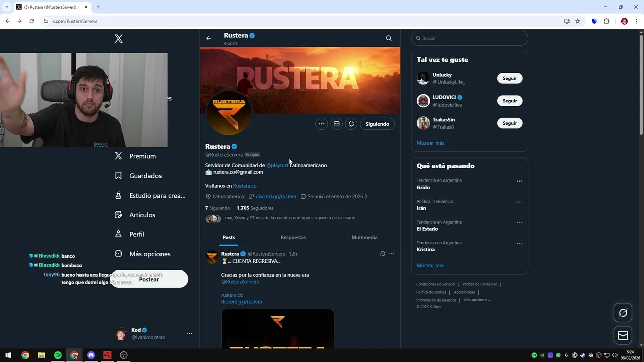Open the Grido trending topic

tap(423, 187)
